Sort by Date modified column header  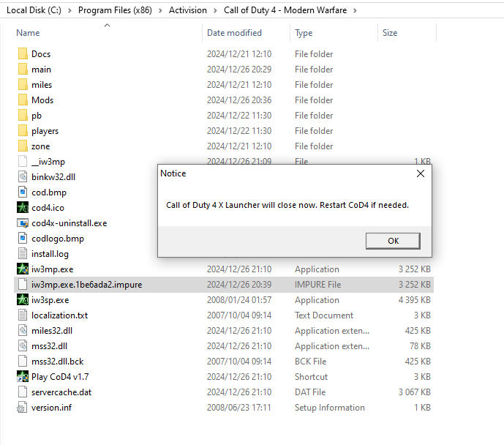[x=234, y=33]
